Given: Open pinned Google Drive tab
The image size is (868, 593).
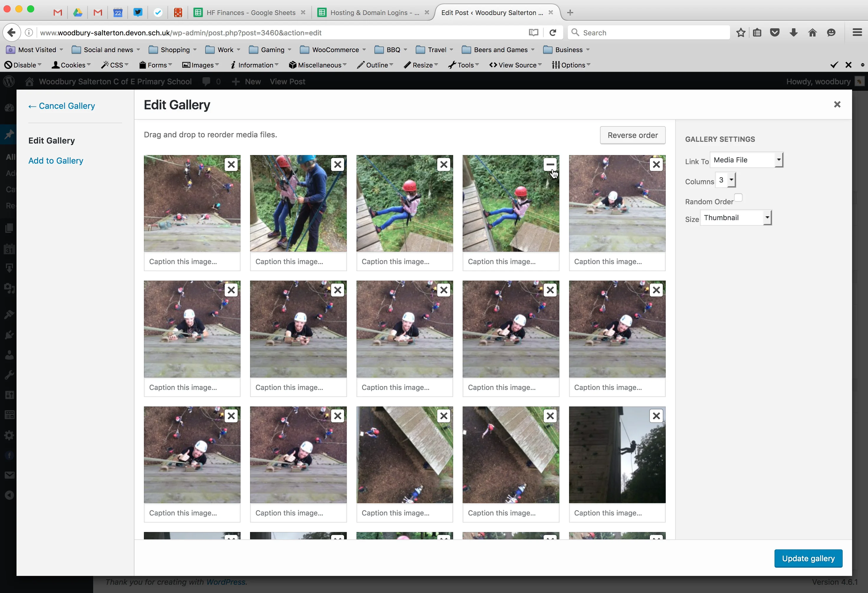Looking at the screenshot, I should click(78, 12).
